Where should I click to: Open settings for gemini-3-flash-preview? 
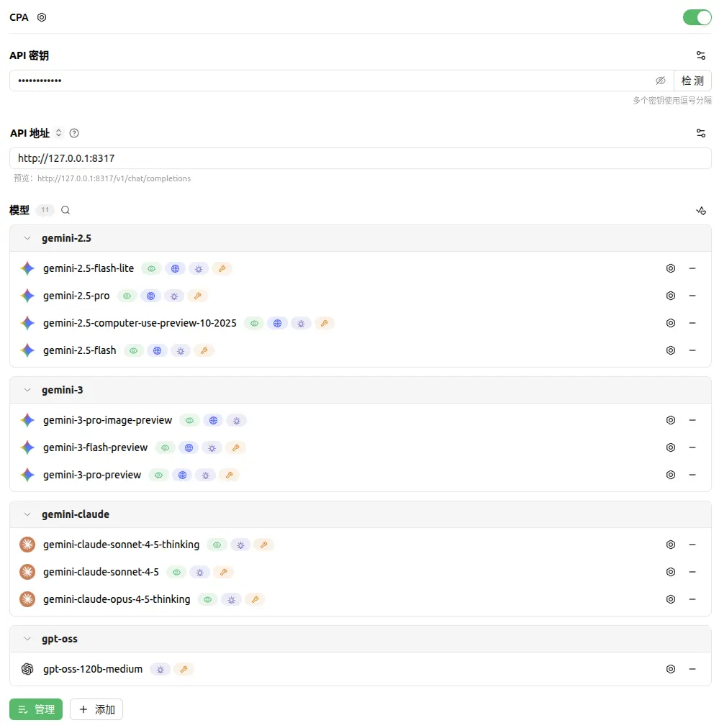pyautogui.click(x=671, y=447)
